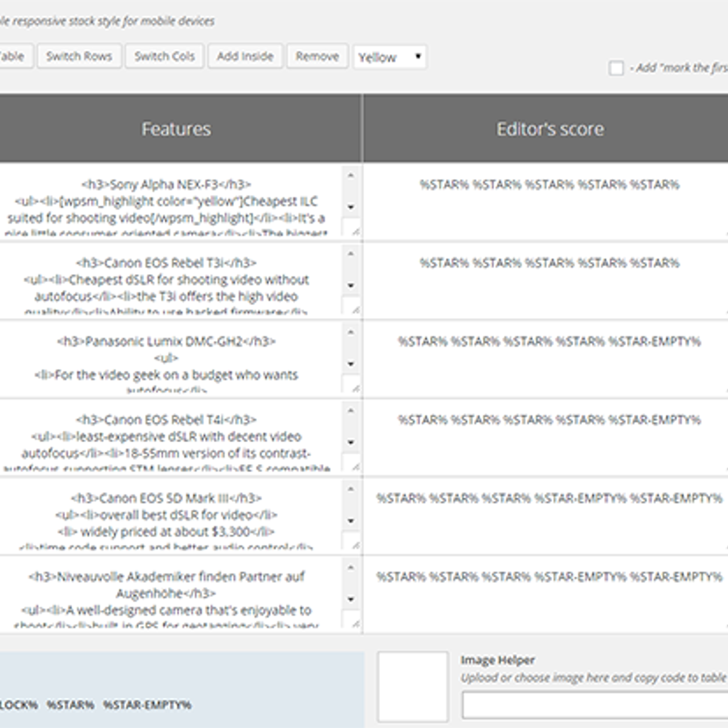Click the Add Inside button
The height and width of the screenshot is (728, 728).
pyautogui.click(x=244, y=56)
